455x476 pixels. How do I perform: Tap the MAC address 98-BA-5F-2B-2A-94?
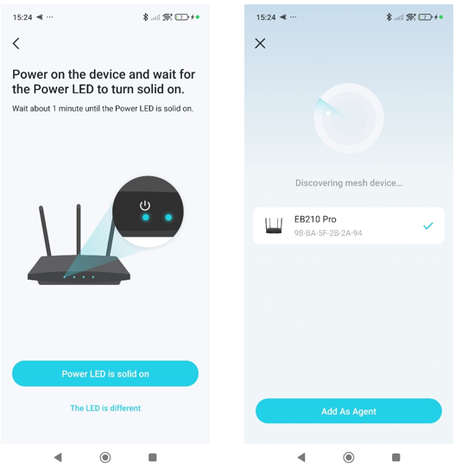[x=328, y=233]
